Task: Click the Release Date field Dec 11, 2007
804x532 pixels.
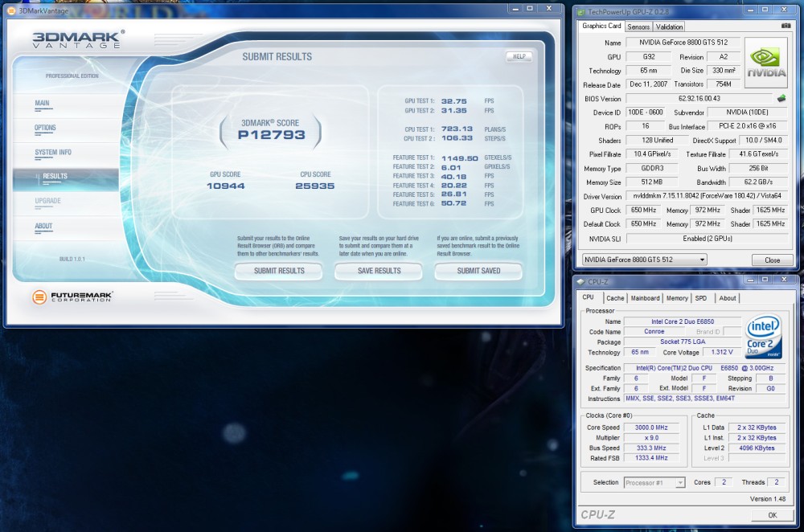Action: (x=648, y=84)
